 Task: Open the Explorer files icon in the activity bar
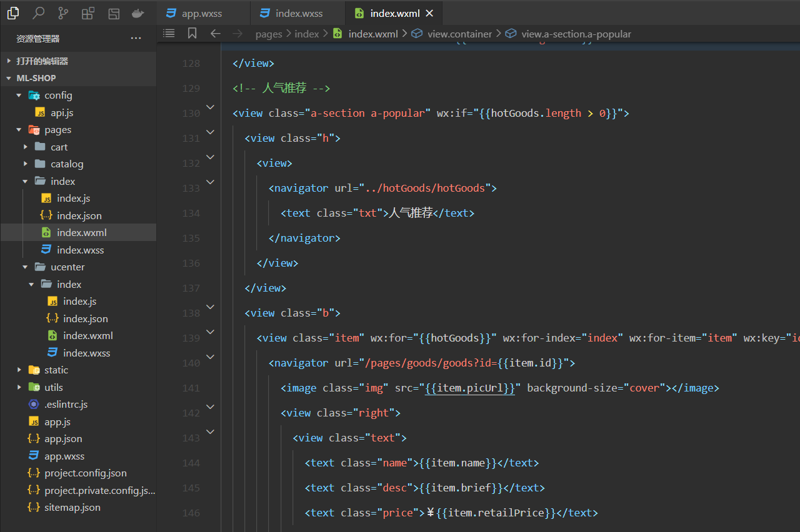click(13, 12)
